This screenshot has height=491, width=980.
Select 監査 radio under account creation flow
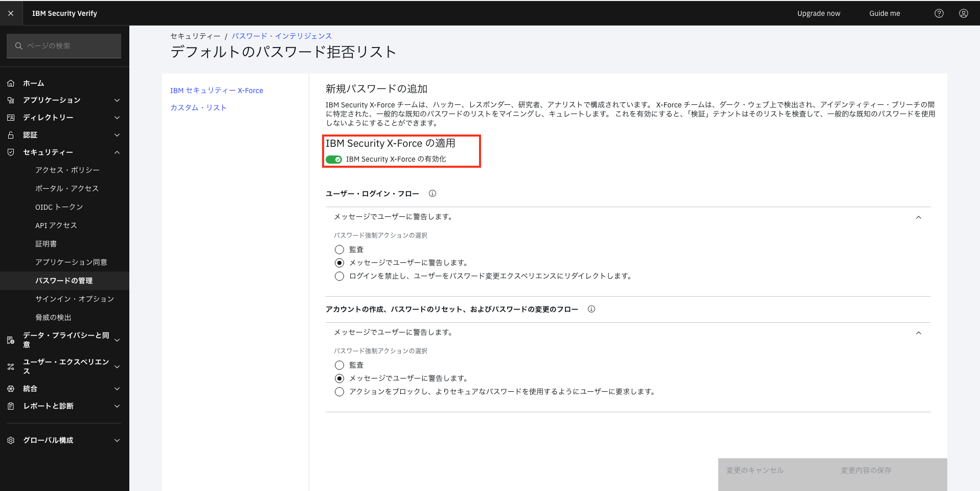click(x=339, y=365)
